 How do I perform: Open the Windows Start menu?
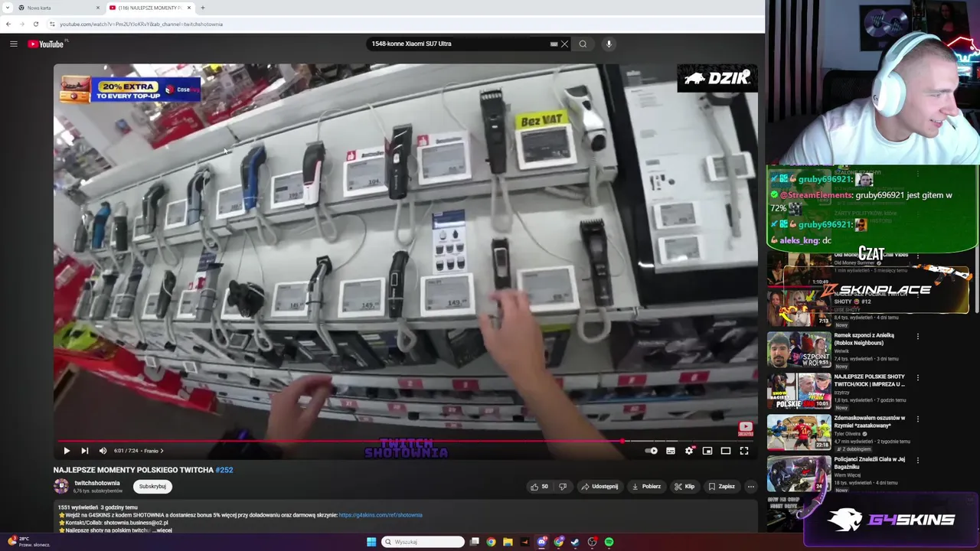pos(371,542)
